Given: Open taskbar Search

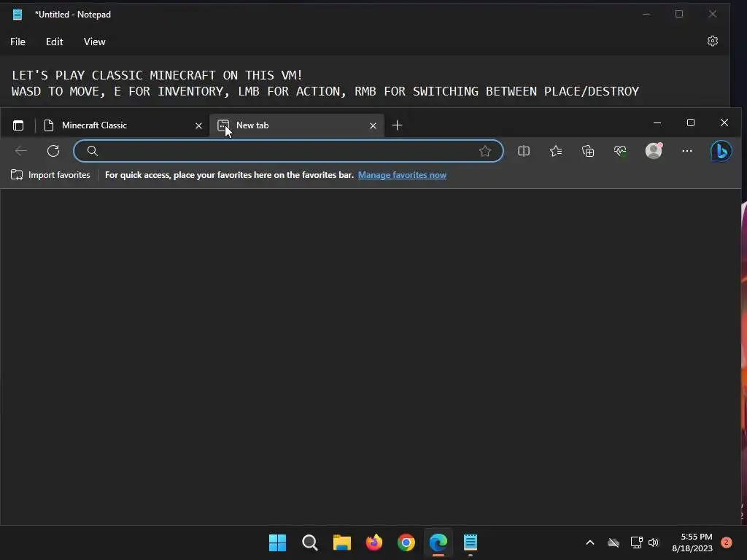Looking at the screenshot, I should click(309, 542).
